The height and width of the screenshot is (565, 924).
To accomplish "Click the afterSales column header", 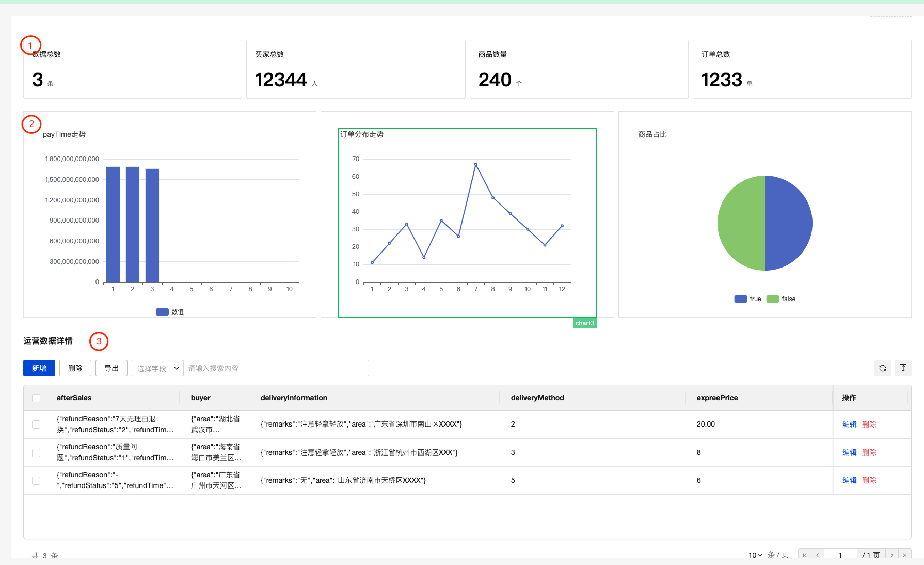I will tap(74, 398).
